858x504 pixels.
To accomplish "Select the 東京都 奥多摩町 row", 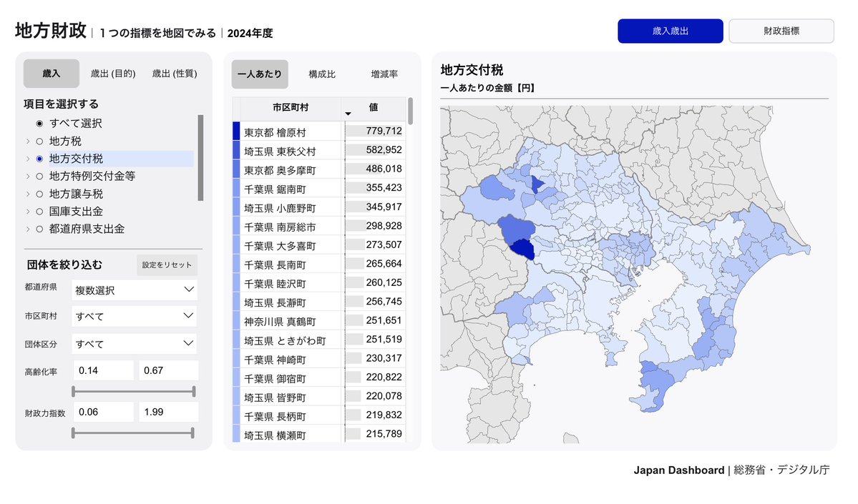I will click(319, 169).
